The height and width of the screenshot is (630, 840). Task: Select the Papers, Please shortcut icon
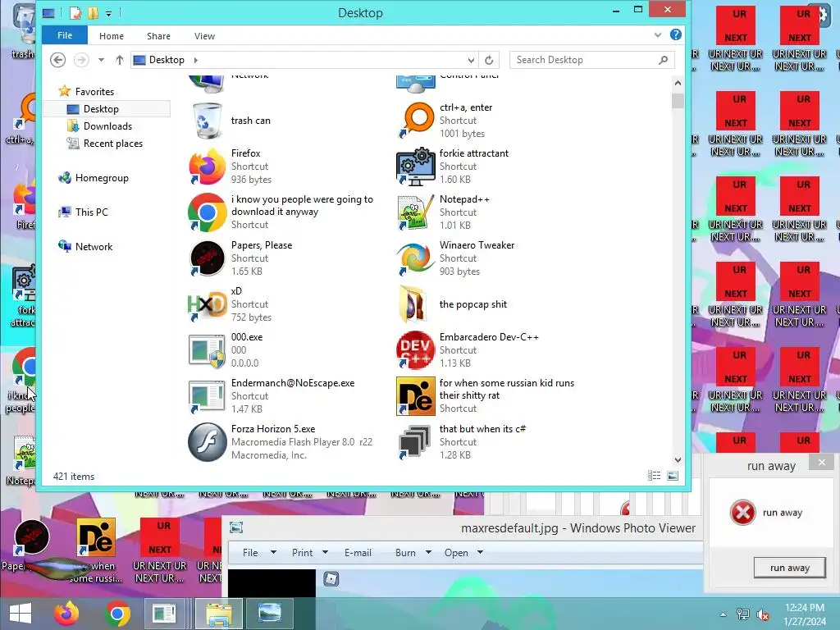pos(207,258)
